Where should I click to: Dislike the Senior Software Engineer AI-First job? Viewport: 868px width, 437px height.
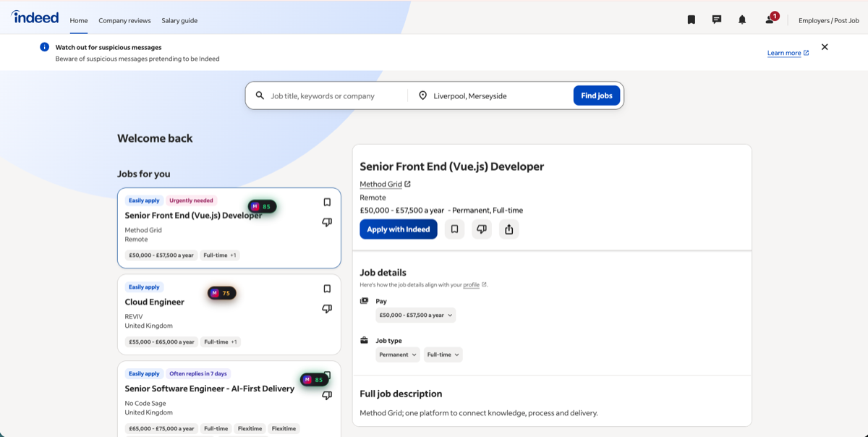(x=327, y=396)
